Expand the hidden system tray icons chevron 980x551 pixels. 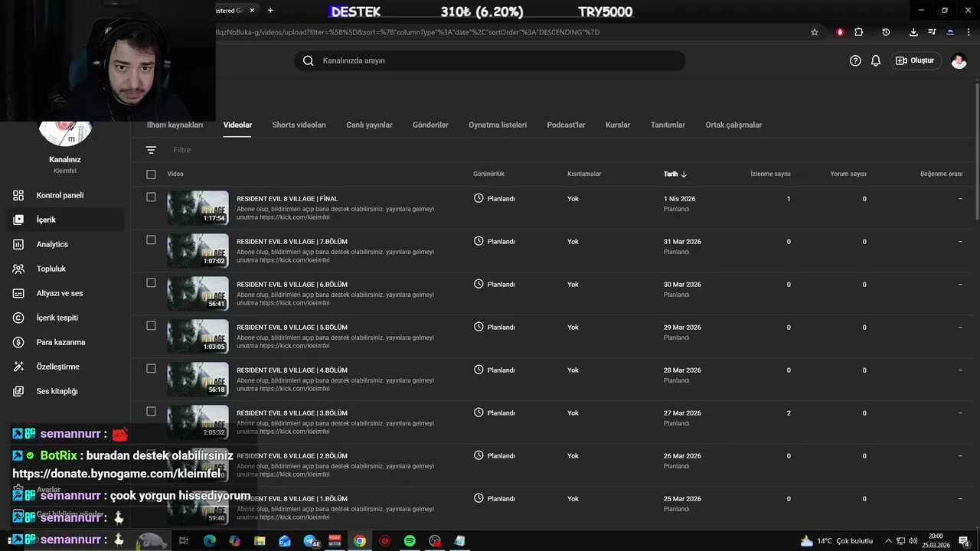(889, 541)
